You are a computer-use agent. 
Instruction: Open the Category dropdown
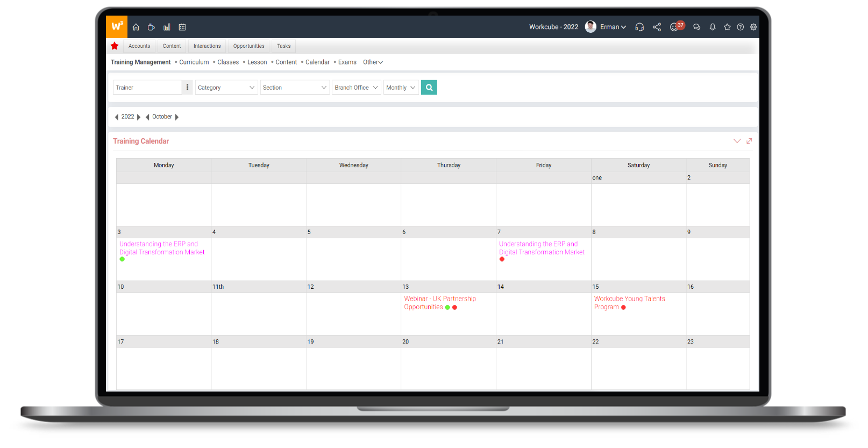click(x=226, y=87)
